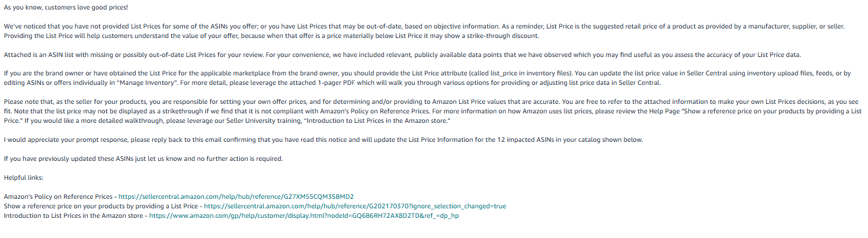
Task: Click the line starting "If you have previously updated"
Action: 143,158
